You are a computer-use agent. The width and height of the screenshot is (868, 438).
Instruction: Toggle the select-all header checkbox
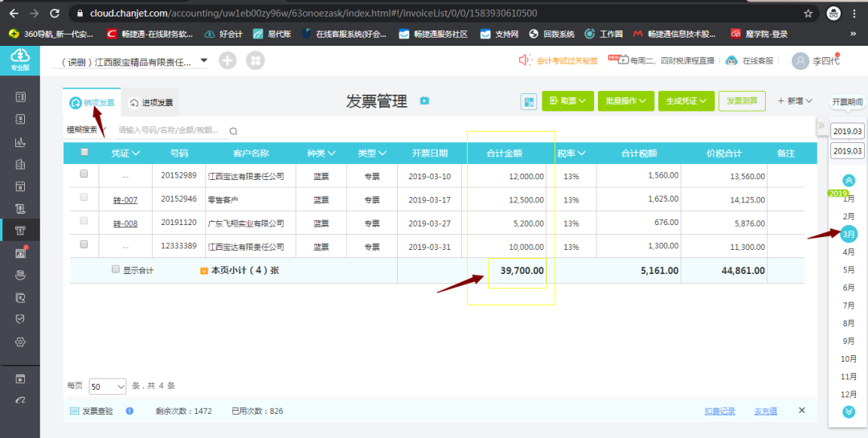click(x=84, y=152)
